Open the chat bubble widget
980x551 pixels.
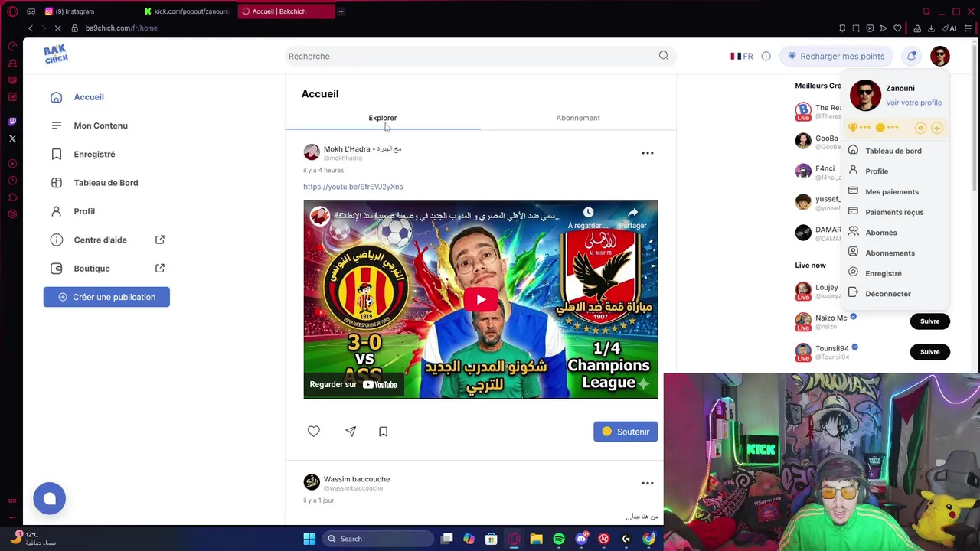coord(50,498)
